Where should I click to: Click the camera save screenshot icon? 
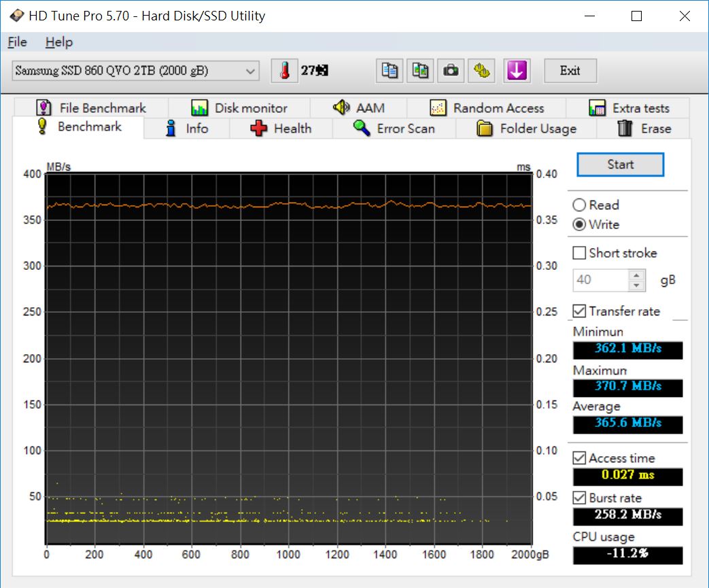coord(450,71)
